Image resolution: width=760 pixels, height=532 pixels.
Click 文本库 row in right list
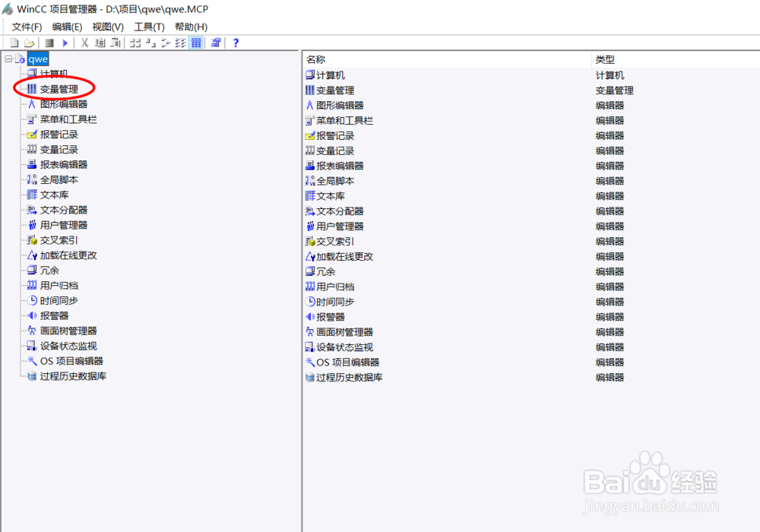pyautogui.click(x=532, y=196)
